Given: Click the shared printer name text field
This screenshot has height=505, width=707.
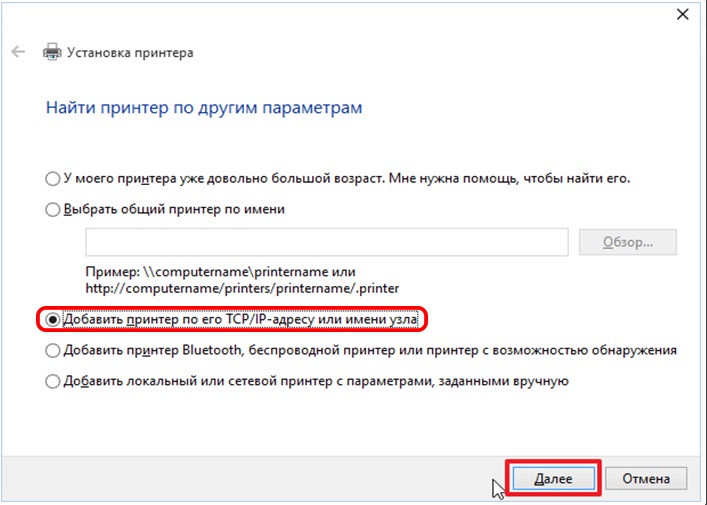Looking at the screenshot, I should tap(326, 242).
